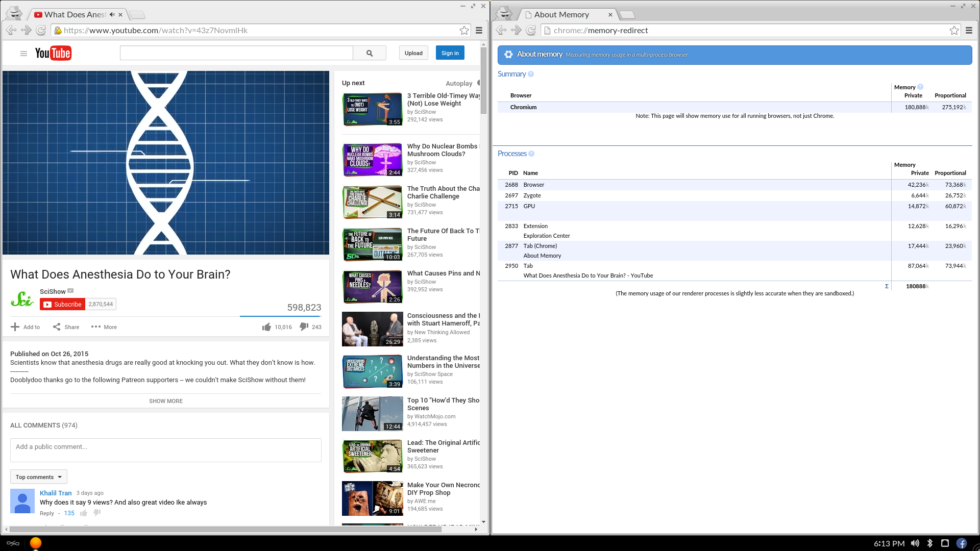Image resolution: width=980 pixels, height=551 pixels.
Task: Dislike the video with thumbs down
Action: click(x=304, y=327)
